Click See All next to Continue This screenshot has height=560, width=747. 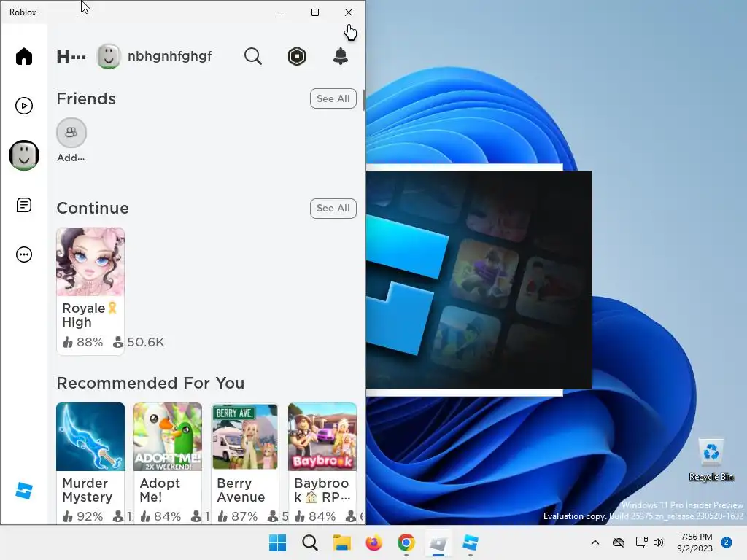click(333, 208)
